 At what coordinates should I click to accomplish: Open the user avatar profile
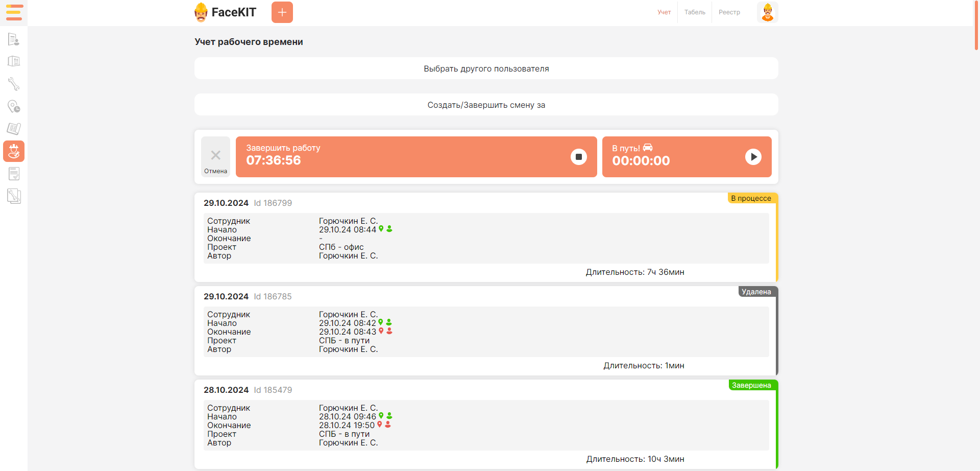[767, 12]
